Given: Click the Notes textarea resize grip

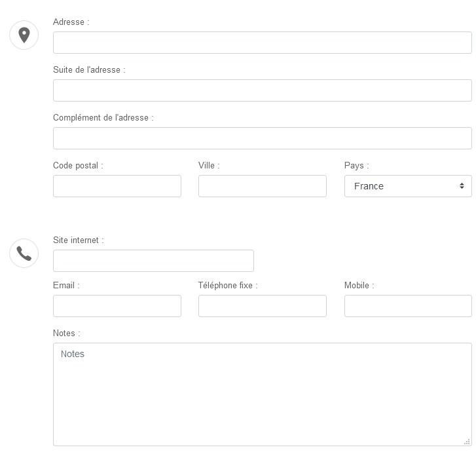Looking at the screenshot, I should click(467, 442).
